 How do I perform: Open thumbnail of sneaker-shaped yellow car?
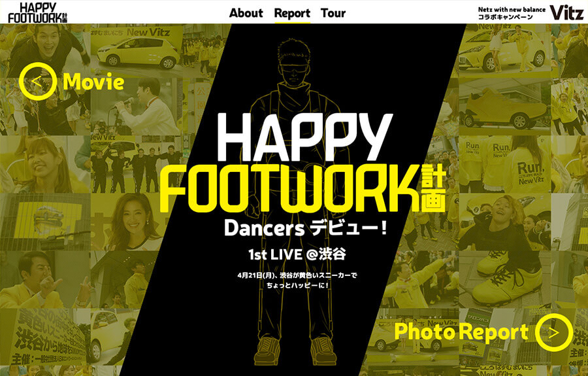click(x=505, y=107)
